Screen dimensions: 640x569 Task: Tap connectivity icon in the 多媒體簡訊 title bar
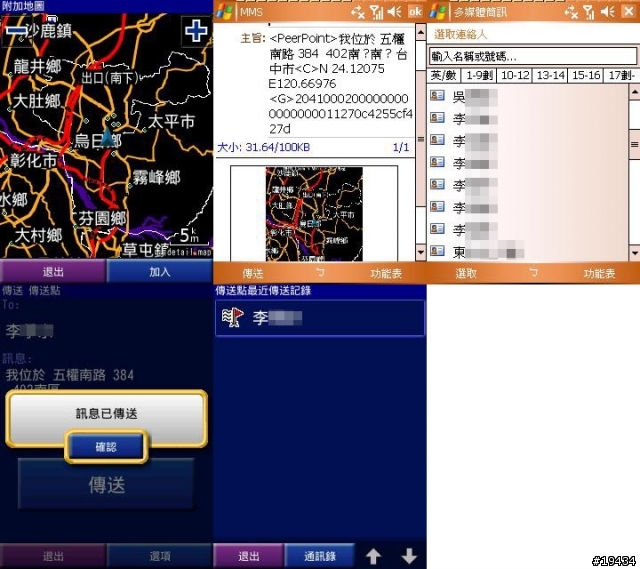click(x=571, y=12)
